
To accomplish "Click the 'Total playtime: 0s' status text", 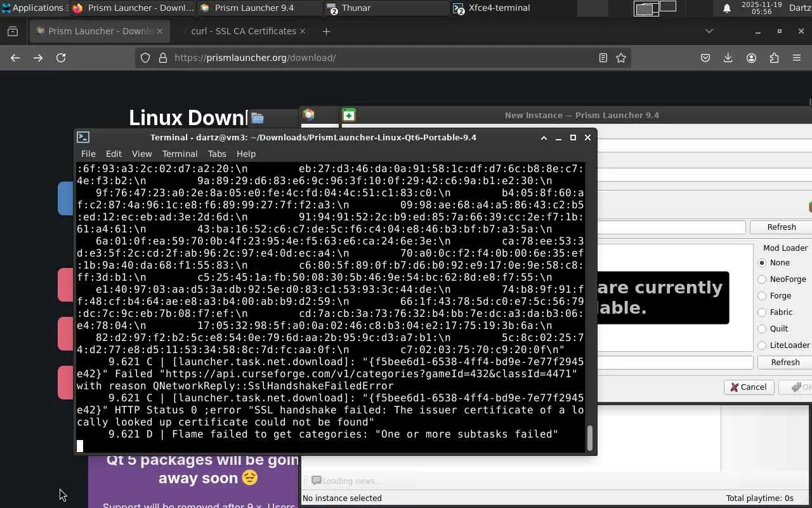I will point(759,498).
